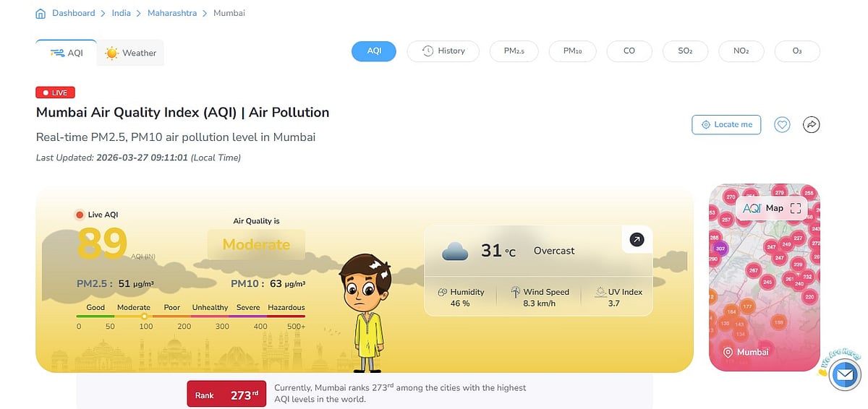Click the Mumbai location pin on map
Image resolution: width=868 pixels, height=409 pixels.
click(728, 352)
